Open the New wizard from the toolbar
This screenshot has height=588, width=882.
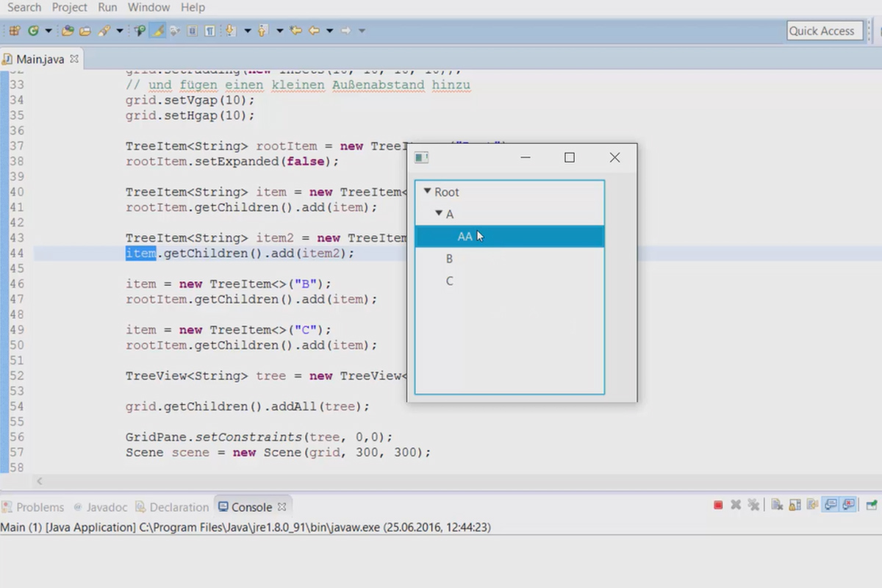coord(12,30)
